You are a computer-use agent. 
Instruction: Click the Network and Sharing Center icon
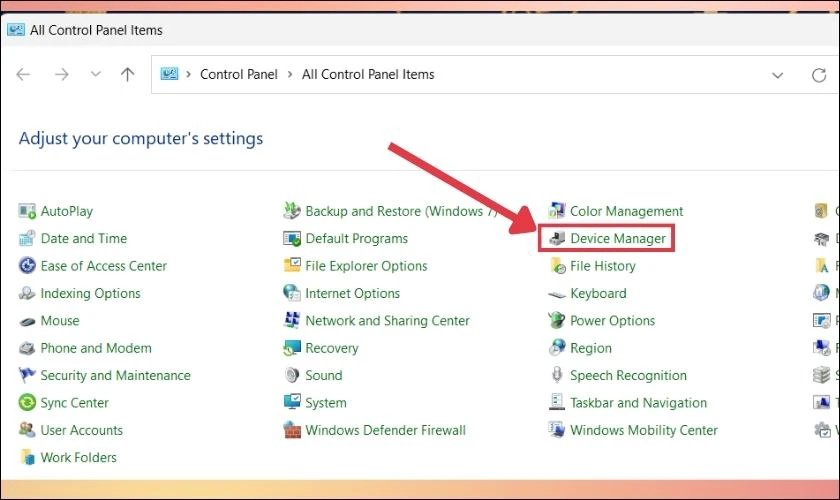292,320
